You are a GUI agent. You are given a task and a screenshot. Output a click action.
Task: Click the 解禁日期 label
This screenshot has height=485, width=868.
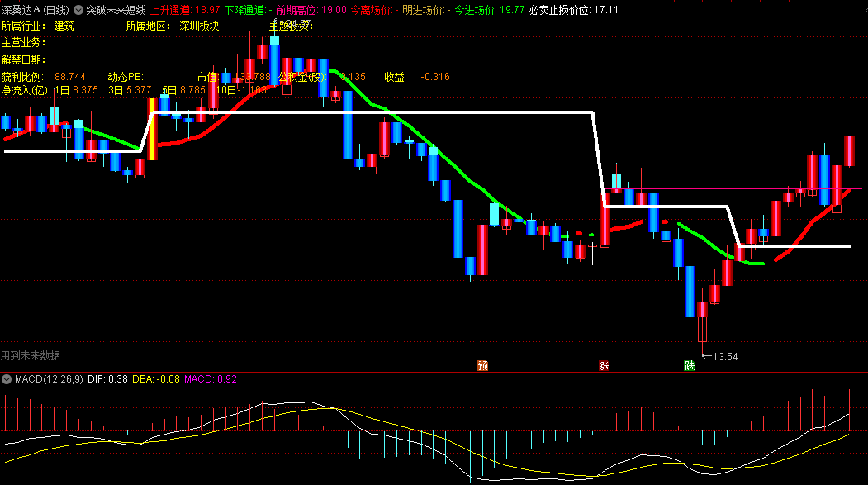23,59
